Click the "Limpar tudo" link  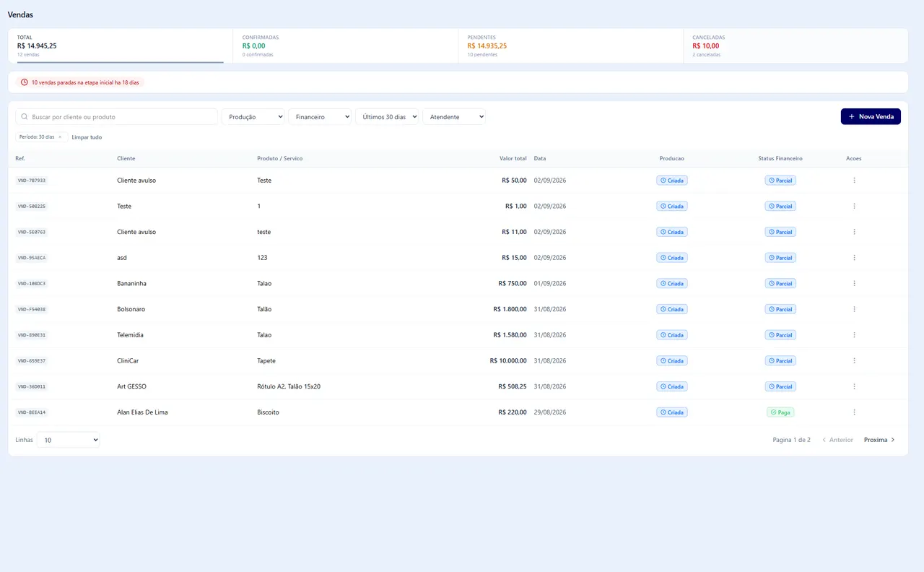coord(87,137)
